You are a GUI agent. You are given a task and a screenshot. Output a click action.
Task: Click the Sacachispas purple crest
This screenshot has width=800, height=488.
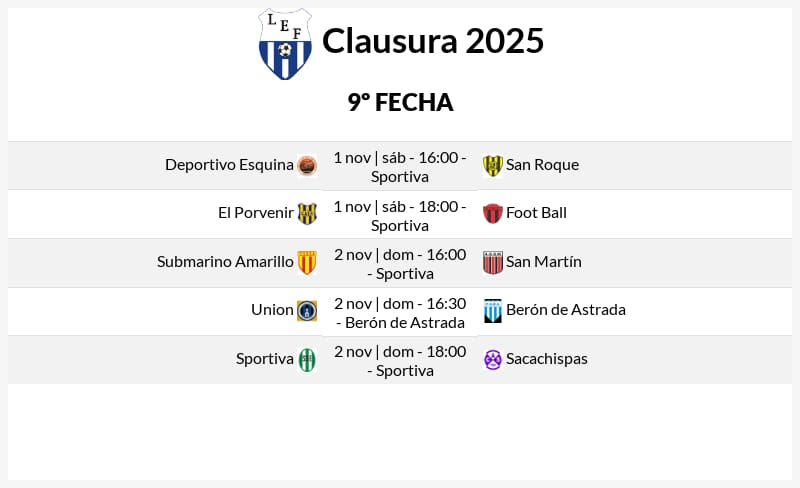click(x=493, y=359)
